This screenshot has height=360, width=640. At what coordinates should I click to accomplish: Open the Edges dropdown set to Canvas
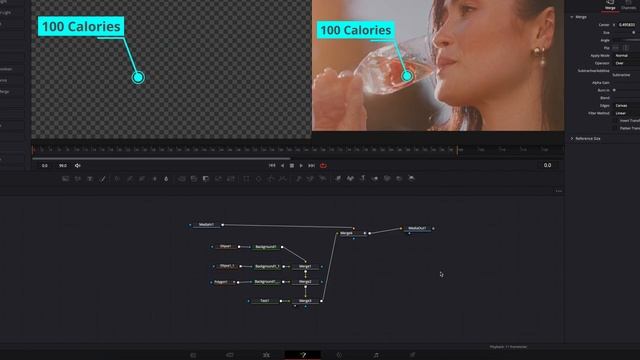pos(627,106)
